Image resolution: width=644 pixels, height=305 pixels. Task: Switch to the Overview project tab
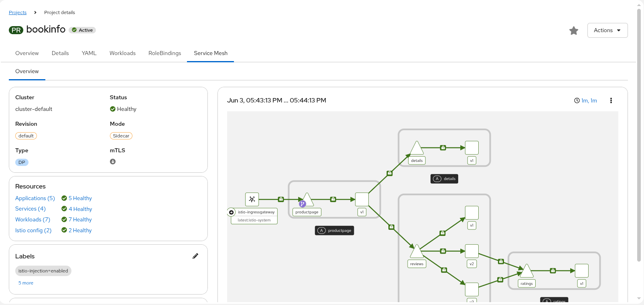[x=27, y=53]
